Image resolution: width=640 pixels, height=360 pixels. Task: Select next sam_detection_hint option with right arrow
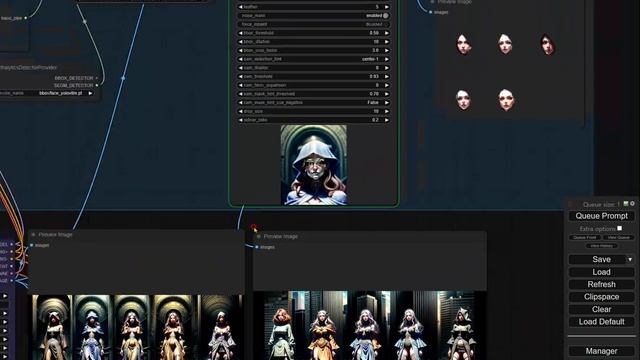point(387,59)
